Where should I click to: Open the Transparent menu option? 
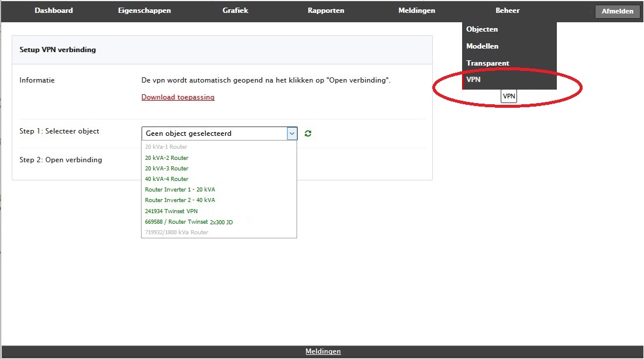[x=487, y=63]
